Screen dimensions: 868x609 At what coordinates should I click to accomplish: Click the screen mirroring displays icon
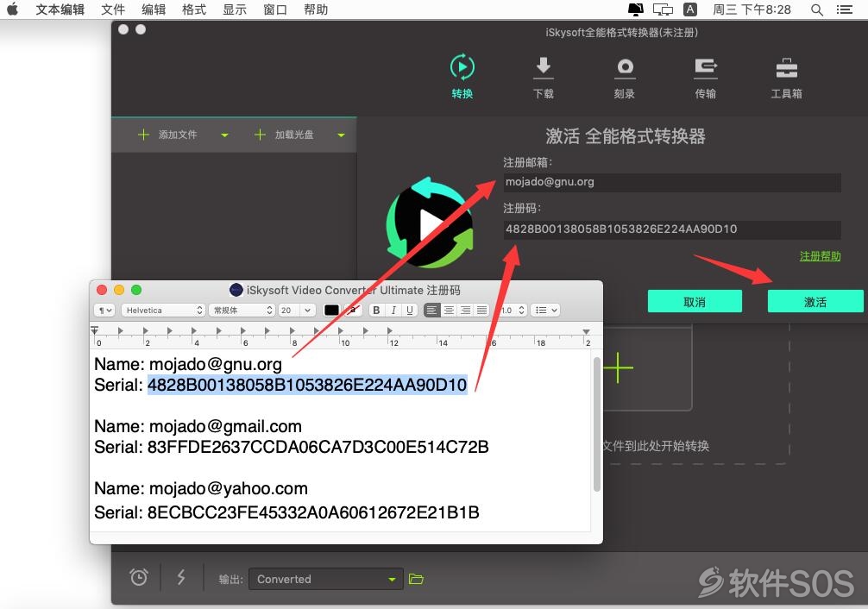click(x=663, y=9)
